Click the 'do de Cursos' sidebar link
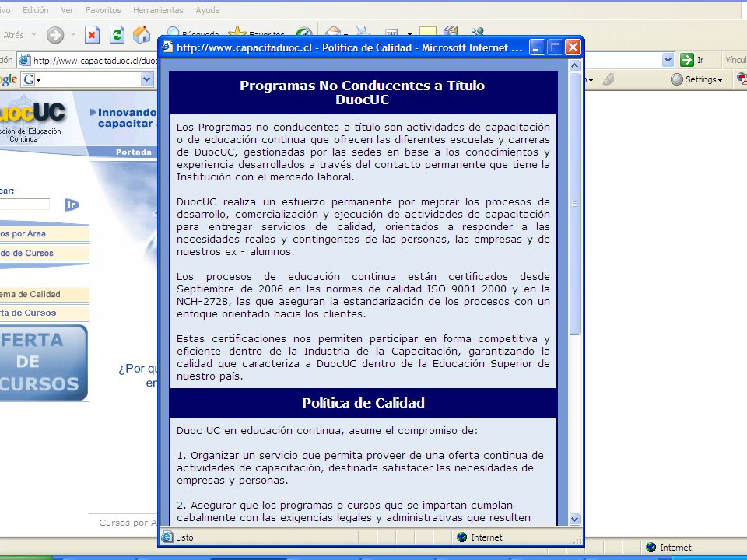The width and height of the screenshot is (747, 560). [x=44, y=253]
